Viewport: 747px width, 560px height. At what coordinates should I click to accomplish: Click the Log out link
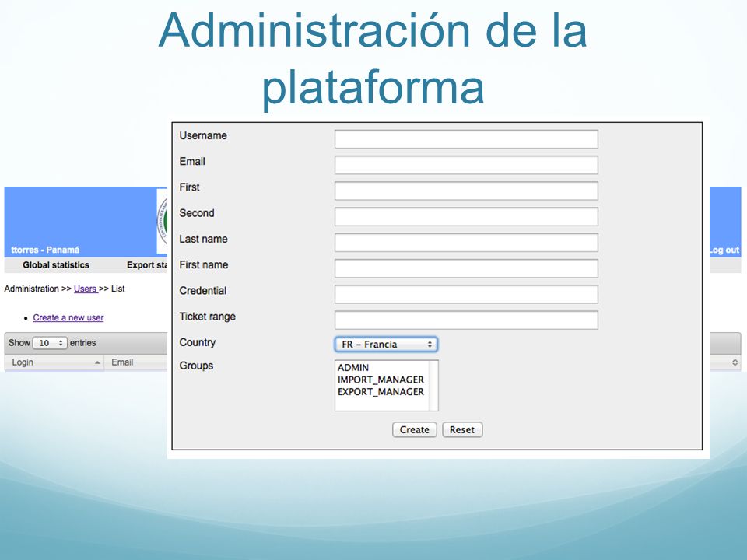pyautogui.click(x=724, y=250)
